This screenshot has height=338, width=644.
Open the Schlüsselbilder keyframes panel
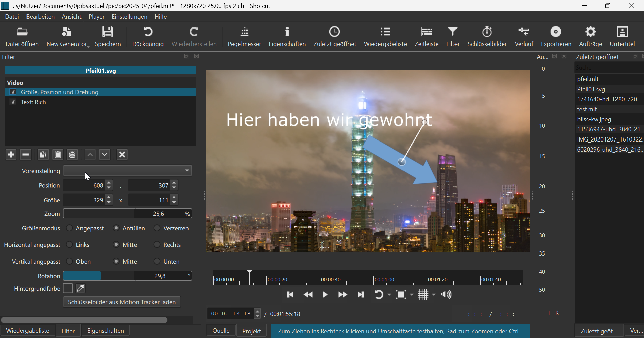487,37
